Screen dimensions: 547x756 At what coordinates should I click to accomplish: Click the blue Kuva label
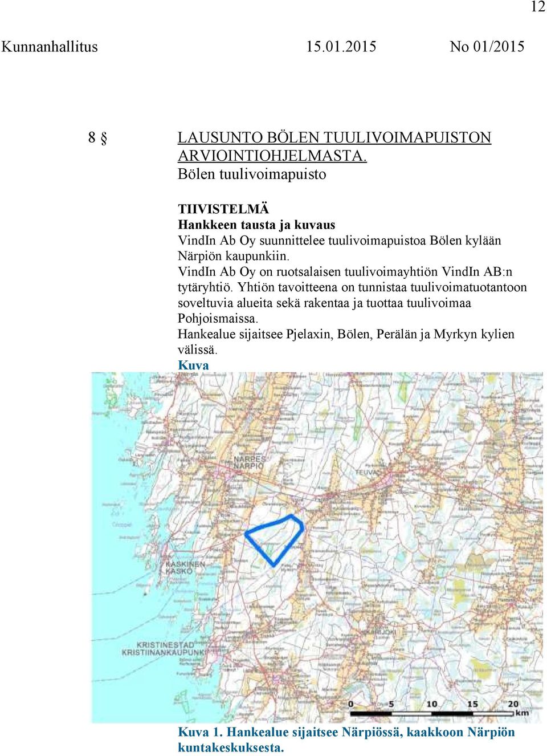click(x=193, y=365)
